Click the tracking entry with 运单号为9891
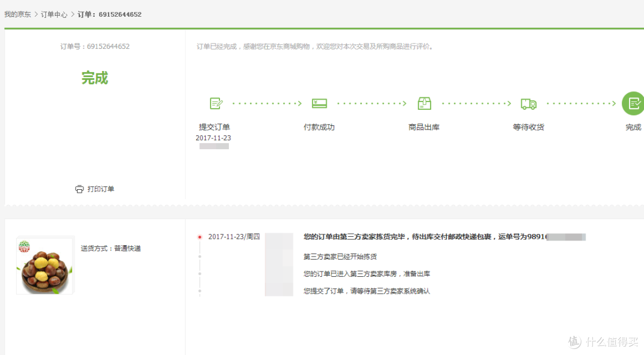 pyautogui.click(x=444, y=237)
